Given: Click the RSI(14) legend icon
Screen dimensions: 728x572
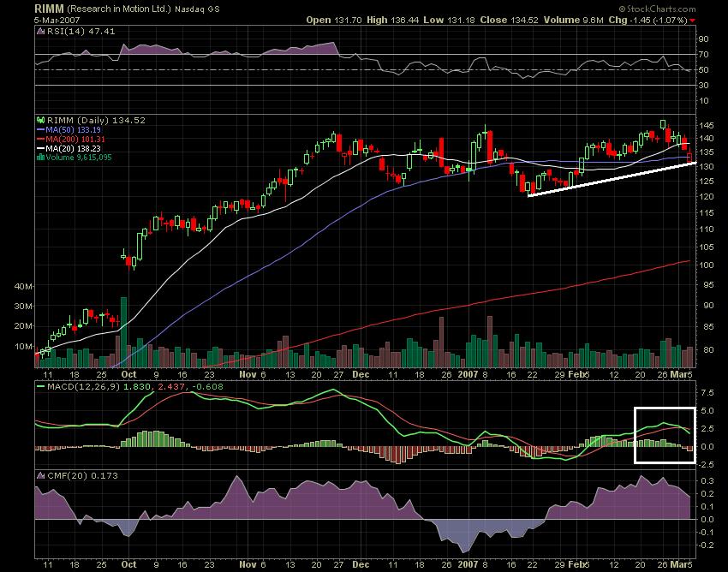Looking at the screenshot, I should (x=40, y=32).
